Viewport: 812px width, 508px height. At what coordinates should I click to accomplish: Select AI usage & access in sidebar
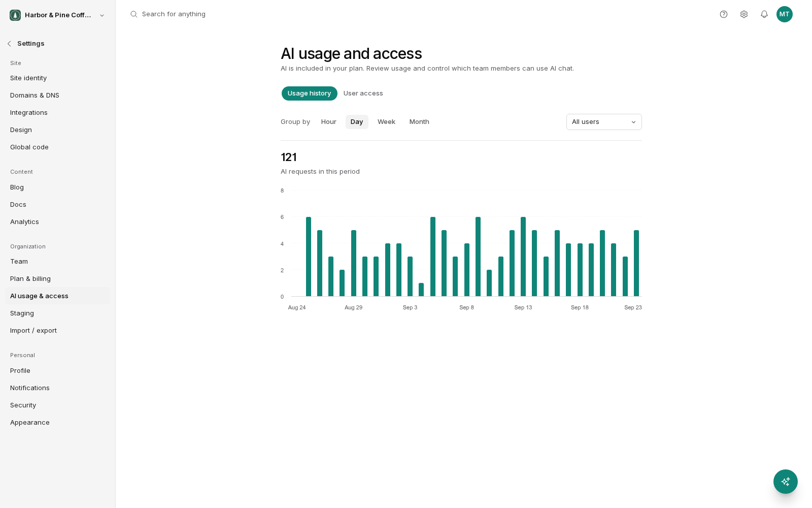[57, 296]
